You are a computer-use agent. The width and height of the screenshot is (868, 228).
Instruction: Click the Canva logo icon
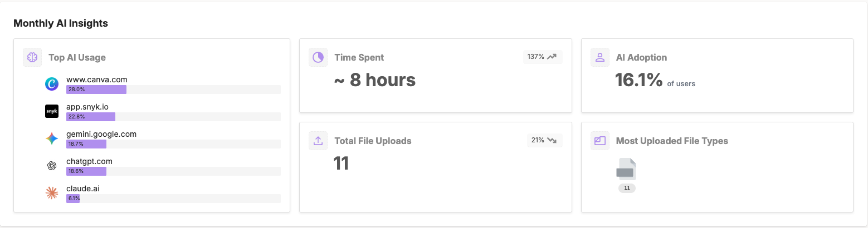tap(52, 84)
